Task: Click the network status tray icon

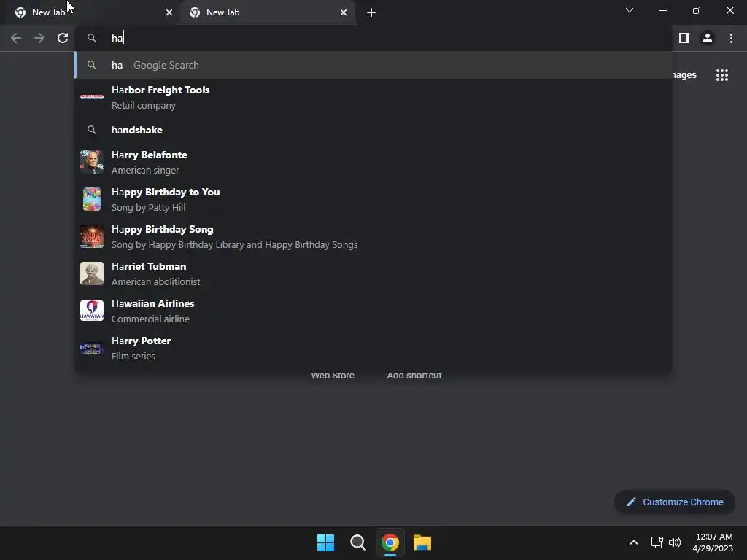Action: [657, 542]
